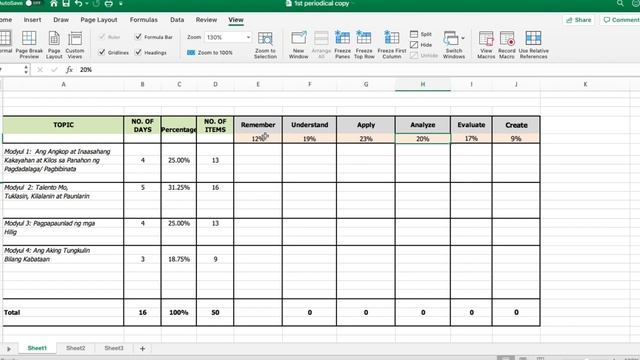Image resolution: width=640 pixels, height=360 pixels.
Task: Toggle the Gridlines checkbox
Action: tap(102, 52)
